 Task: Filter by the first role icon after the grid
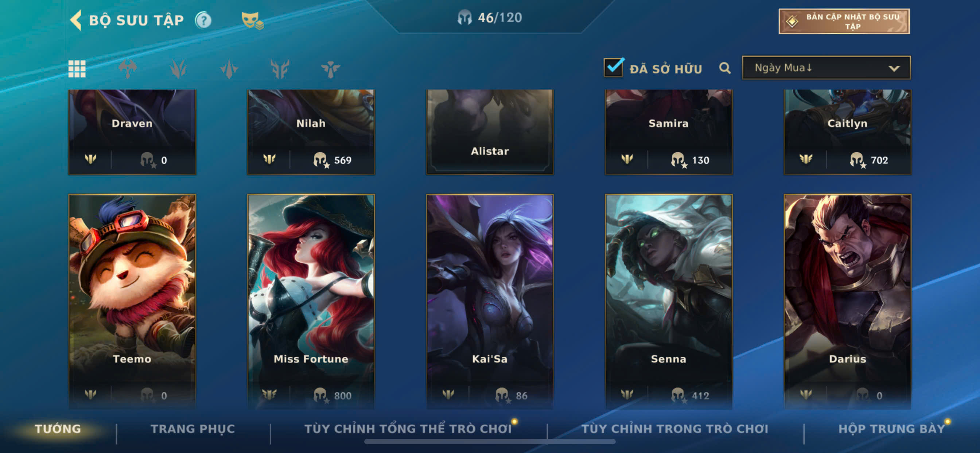tap(128, 69)
